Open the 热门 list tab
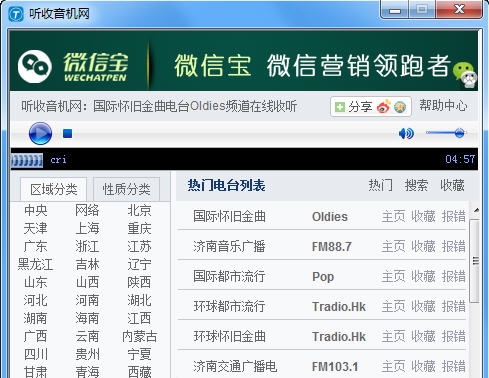 (x=380, y=185)
